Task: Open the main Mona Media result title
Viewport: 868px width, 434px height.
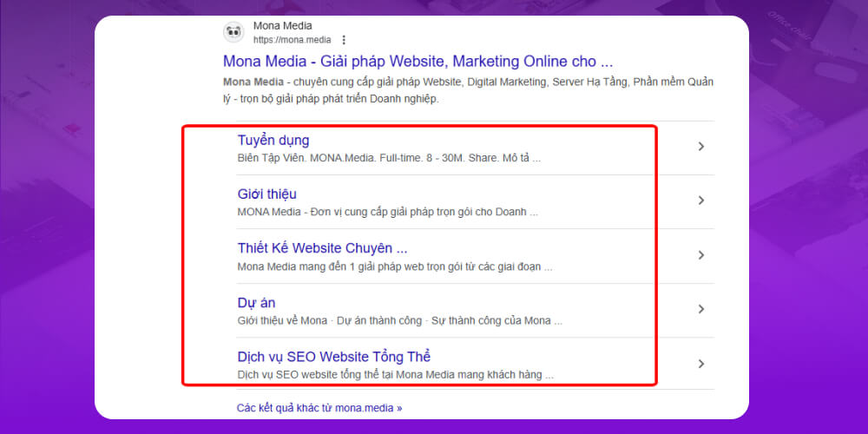Action: (x=418, y=61)
